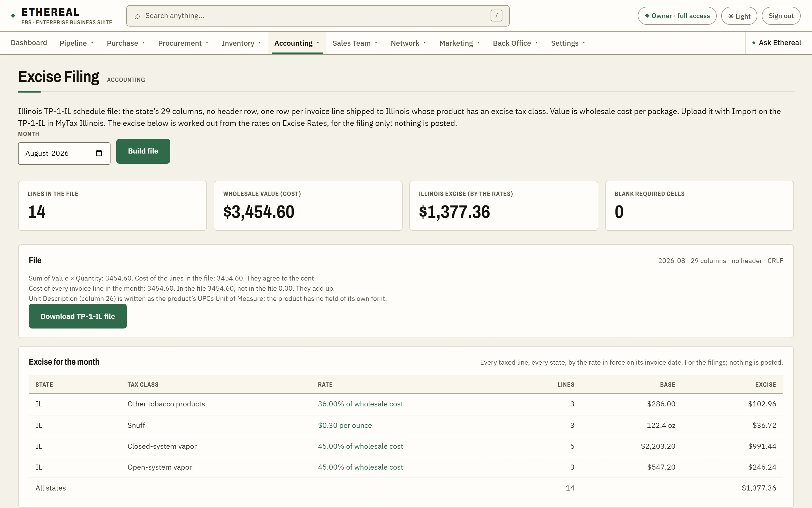Image resolution: width=812 pixels, height=508 pixels.
Task: Click the $2,203.20 base value
Action: point(658,446)
